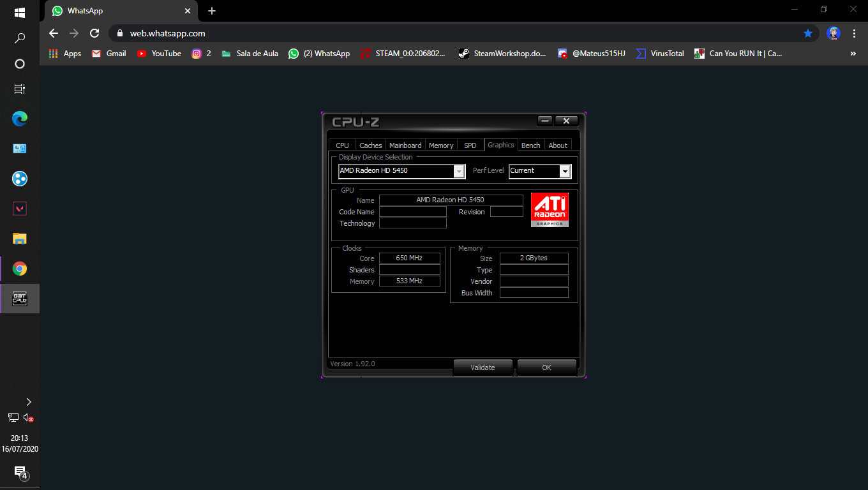Screen dimensions: 868x490
Task: Go back in Chrome
Action: point(54,33)
